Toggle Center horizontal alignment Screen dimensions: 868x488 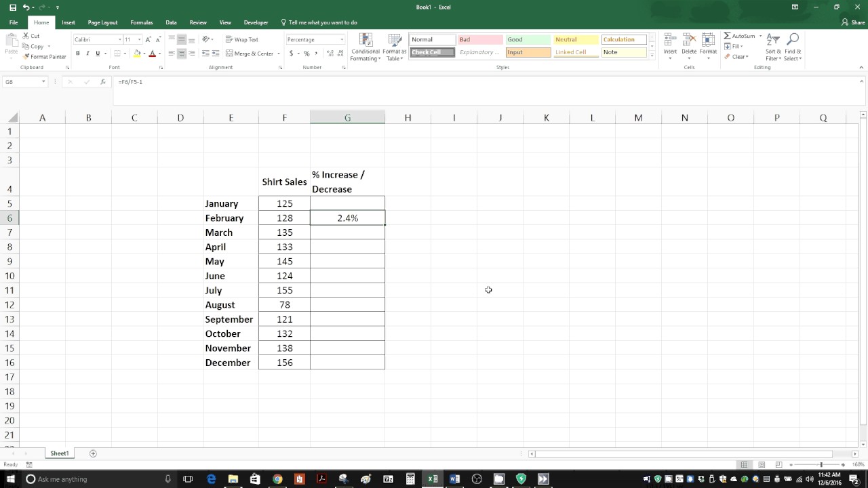pyautogui.click(x=182, y=54)
